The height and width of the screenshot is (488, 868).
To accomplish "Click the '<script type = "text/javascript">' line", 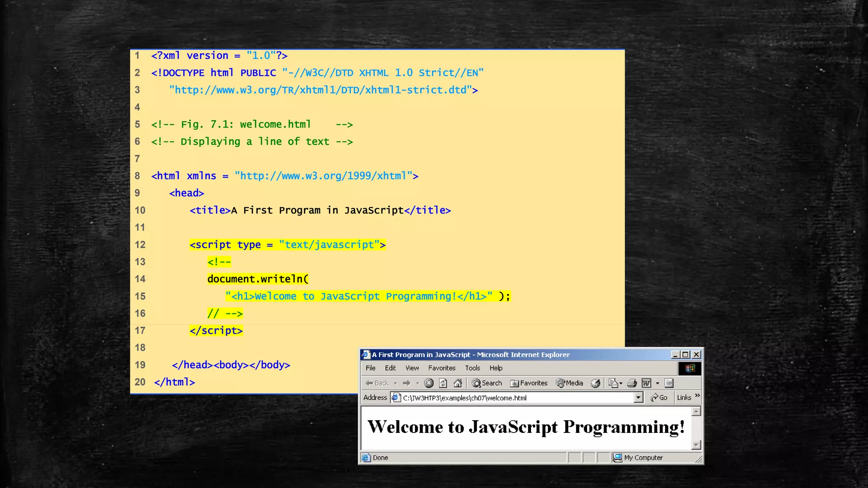I will click(288, 244).
